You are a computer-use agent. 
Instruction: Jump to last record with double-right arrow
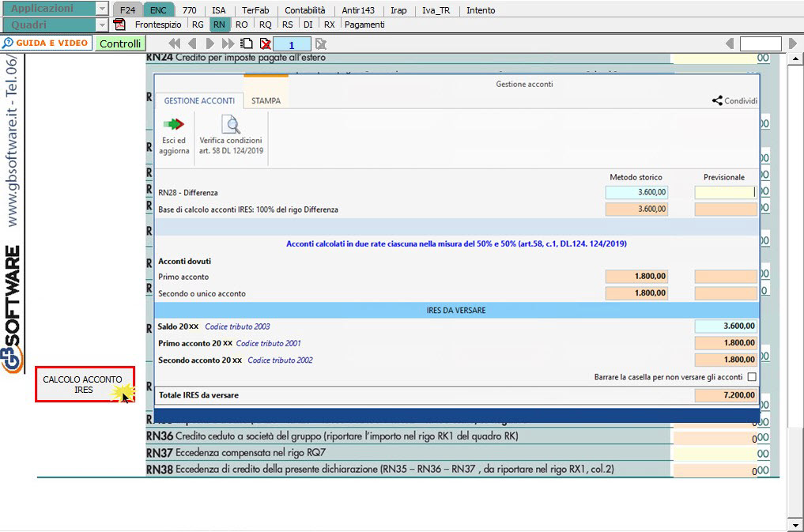point(228,44)
